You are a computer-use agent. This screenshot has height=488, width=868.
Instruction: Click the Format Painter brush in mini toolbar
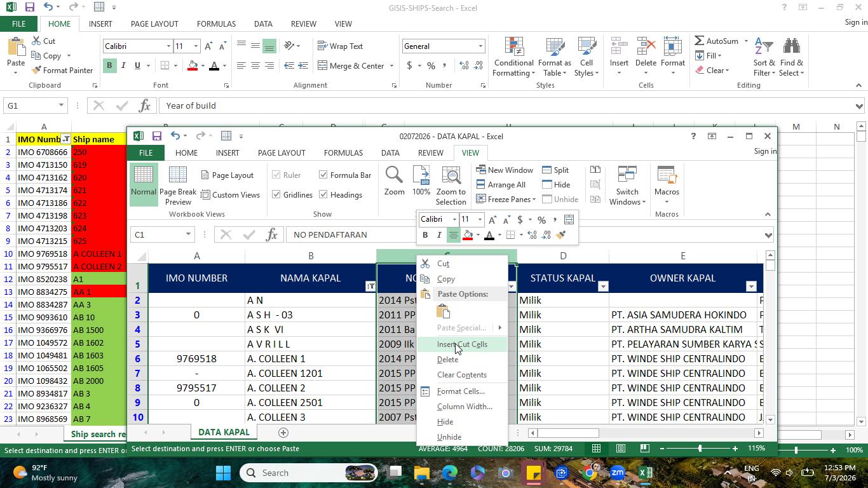click(560, 235)
